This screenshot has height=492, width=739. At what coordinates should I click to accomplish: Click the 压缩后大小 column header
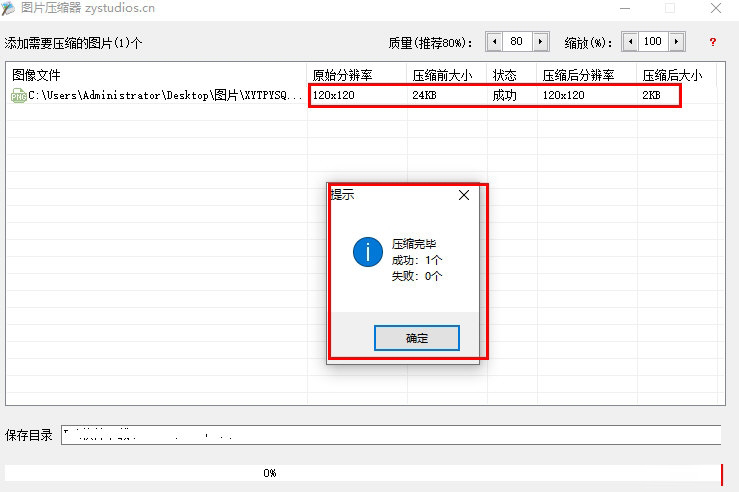tap(677, 75)
